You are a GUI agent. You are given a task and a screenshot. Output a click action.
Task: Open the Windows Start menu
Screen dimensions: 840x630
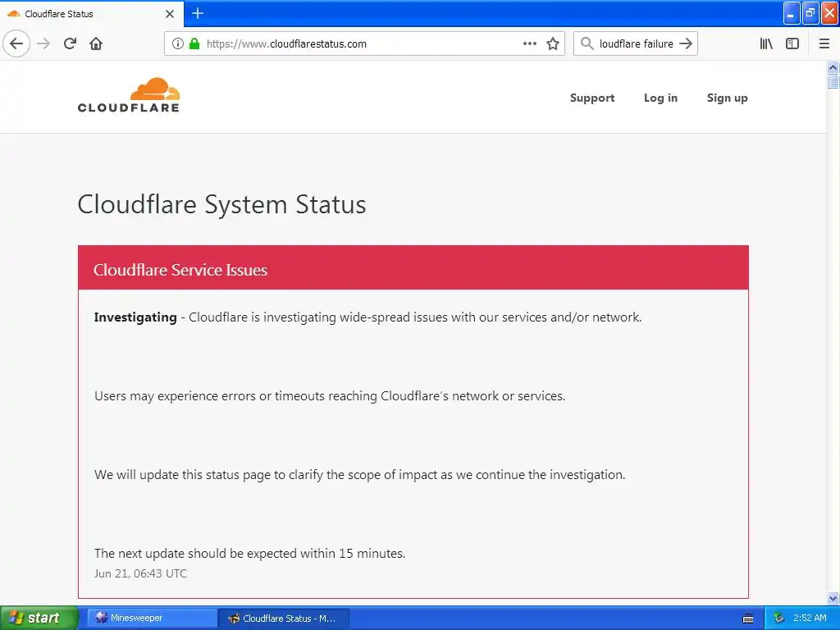39,618
